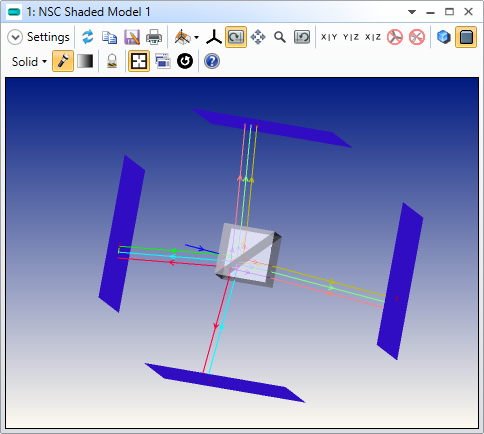Open the window title dropdown arrow
Screen dimensions: 484x434
412,12
